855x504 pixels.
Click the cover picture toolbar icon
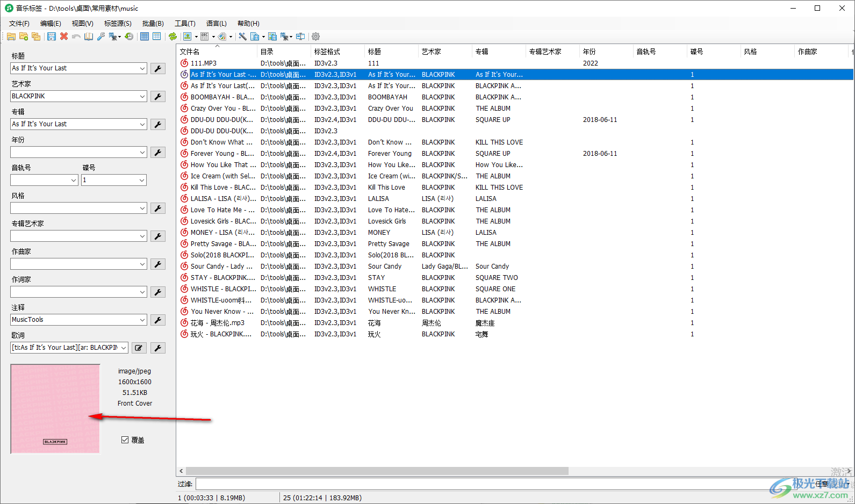click(188, 37)
